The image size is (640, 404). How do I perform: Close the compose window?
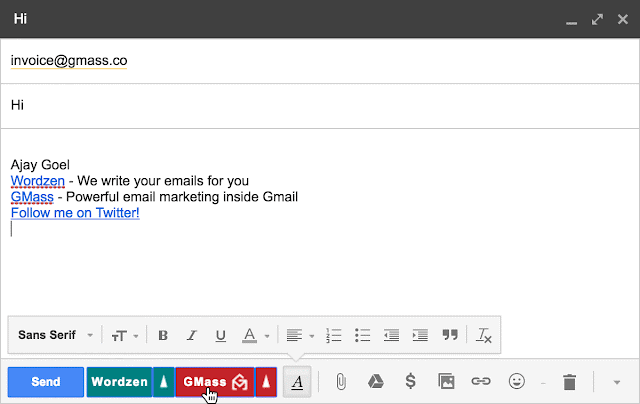point(622,19)
